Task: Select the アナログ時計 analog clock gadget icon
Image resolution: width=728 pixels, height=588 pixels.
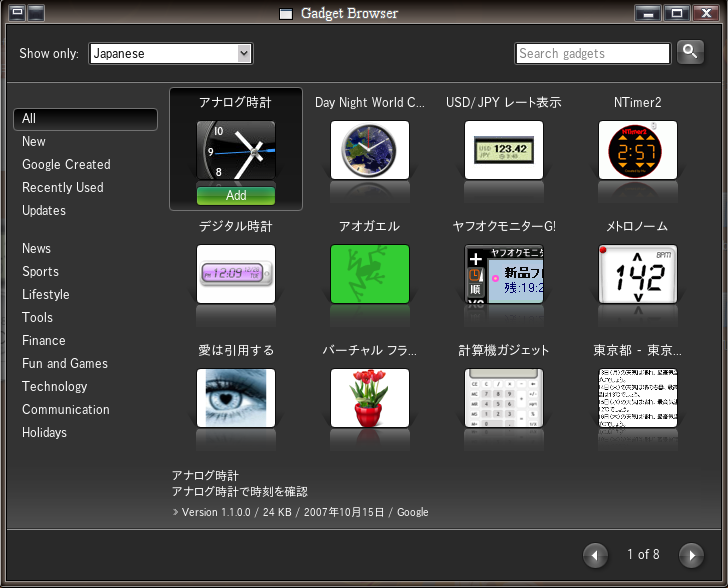Action: click(236, 150)
